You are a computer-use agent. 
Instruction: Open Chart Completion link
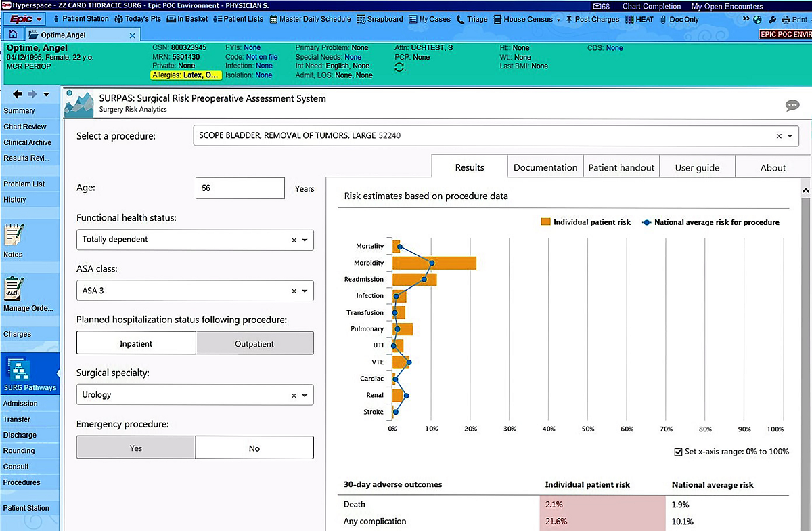[651, 6]
